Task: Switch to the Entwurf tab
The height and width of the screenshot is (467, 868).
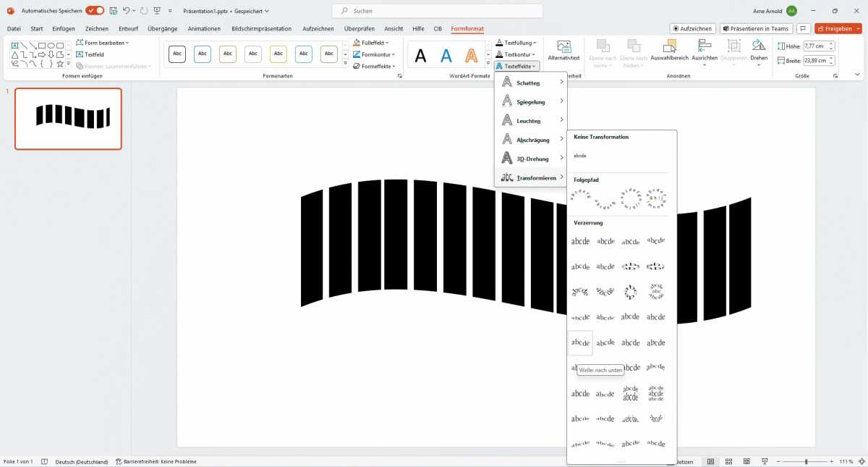Action: (128, 28)
